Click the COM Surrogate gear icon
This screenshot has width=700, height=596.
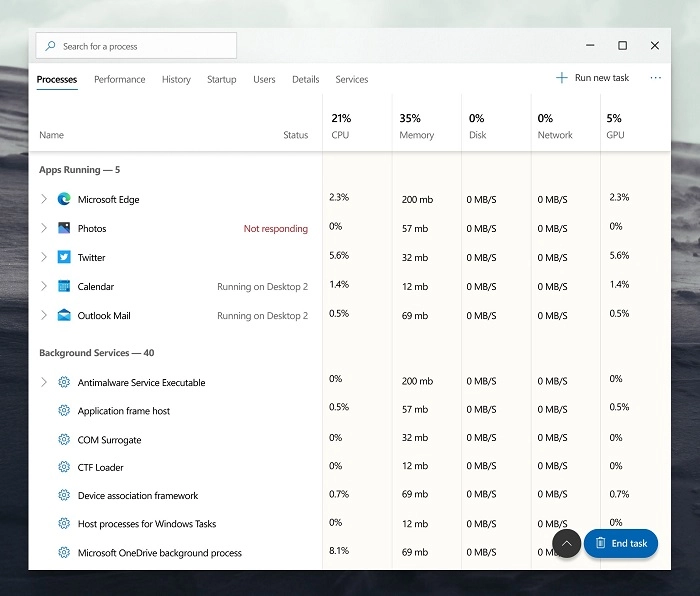click(x=64, y=439)
